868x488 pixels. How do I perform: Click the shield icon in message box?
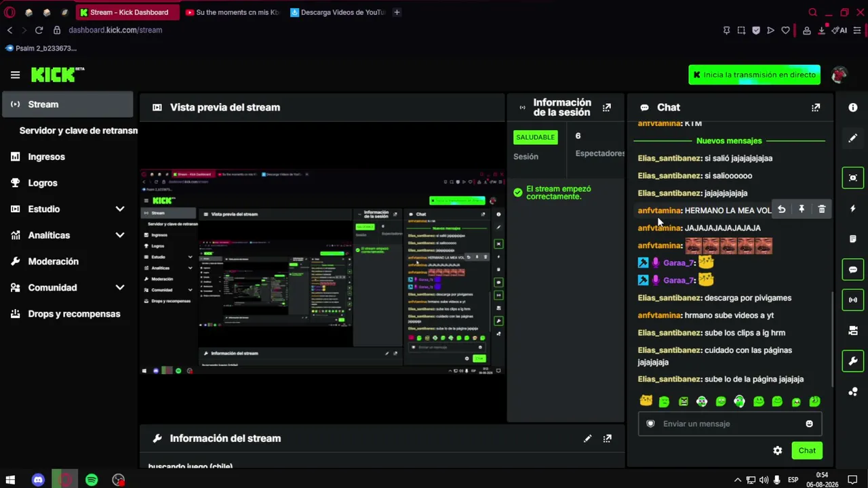pyautogui.click(x=650, y=424)
